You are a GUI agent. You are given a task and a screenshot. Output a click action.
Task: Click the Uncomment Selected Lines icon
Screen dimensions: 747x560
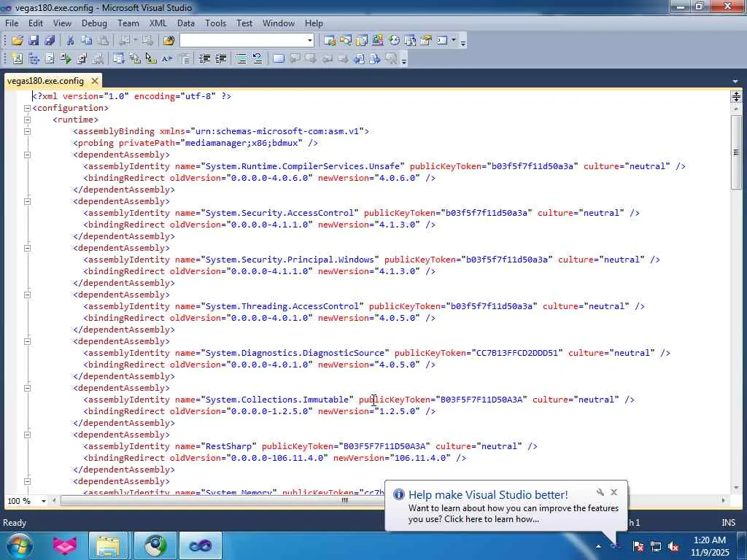click(258, 59)
